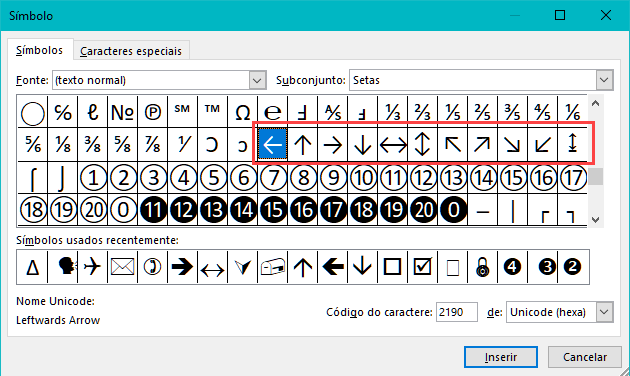Select the script small l symbol
Viewport: 630px width, 376px height.
pyautogui.click(x=93, y=112)
